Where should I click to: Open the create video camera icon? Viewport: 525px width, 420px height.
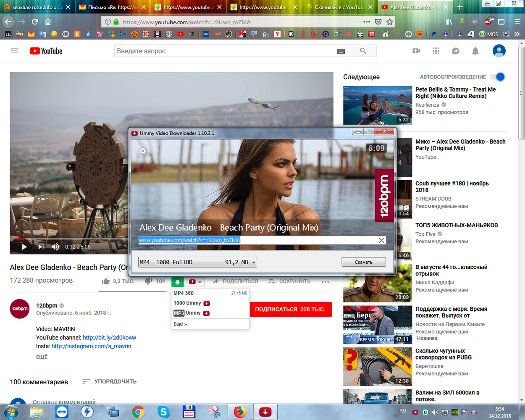click(x=416, y=51)
